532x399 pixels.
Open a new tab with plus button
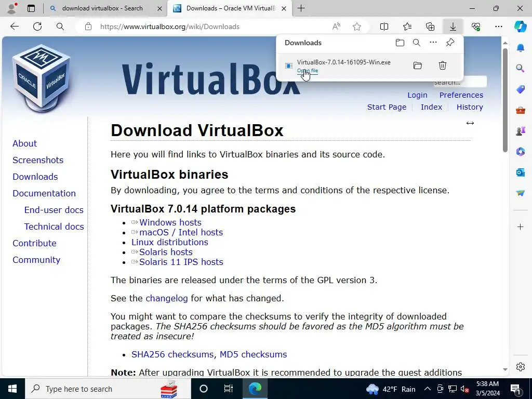pyautogui.click(x=301, y=8)
